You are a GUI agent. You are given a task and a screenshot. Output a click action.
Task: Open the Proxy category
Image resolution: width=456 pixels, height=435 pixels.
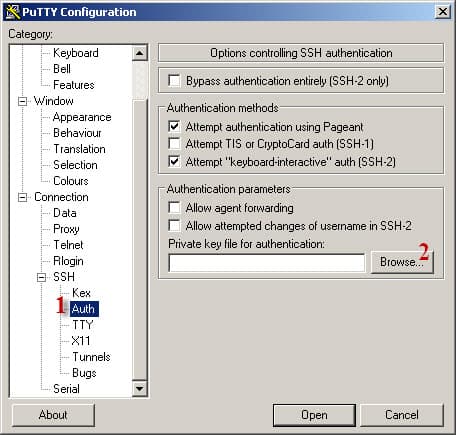pos(66,229)
